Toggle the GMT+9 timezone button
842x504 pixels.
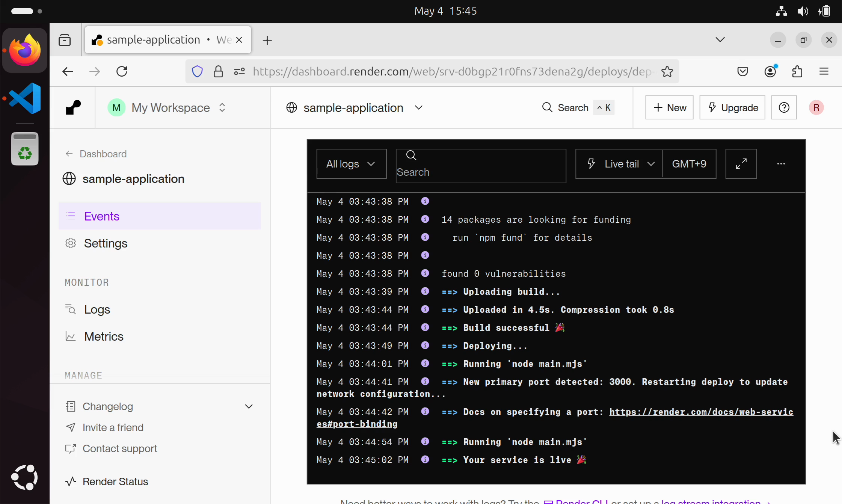point(689,164)
